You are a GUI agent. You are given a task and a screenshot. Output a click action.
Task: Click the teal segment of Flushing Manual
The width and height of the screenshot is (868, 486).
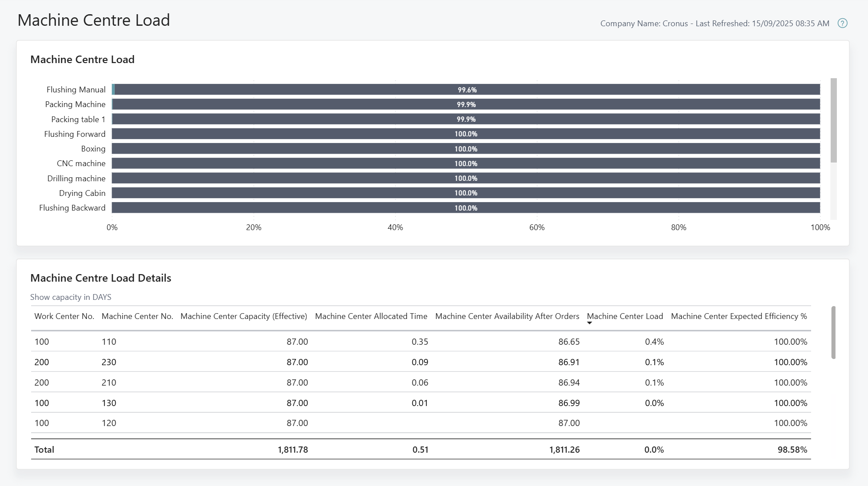click(x=113, y=90)
